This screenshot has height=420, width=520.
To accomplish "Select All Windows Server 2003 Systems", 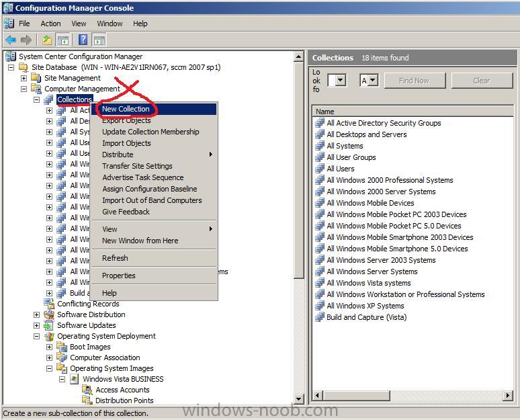I will coord(381,260).
